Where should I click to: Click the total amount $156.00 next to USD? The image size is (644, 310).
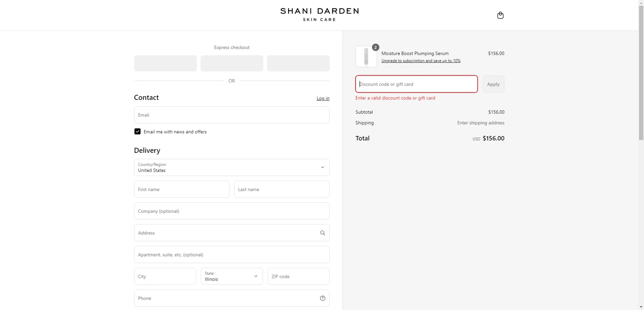point(494,138)
